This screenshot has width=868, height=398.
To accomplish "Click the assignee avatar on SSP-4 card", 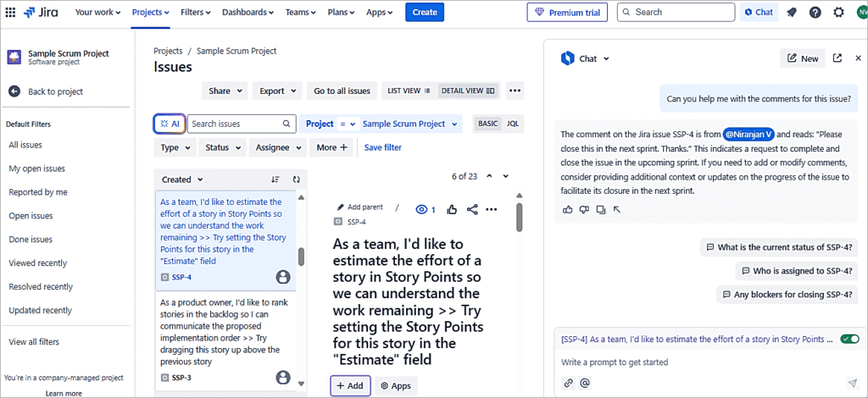I will click(283, 277).
